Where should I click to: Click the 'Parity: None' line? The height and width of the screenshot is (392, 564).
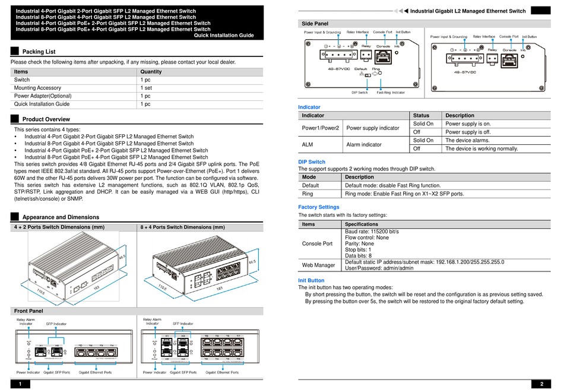359,244
